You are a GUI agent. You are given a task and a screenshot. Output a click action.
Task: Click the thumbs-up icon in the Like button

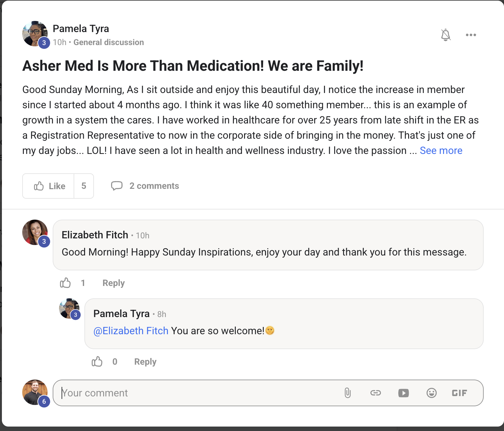(39, 186)
